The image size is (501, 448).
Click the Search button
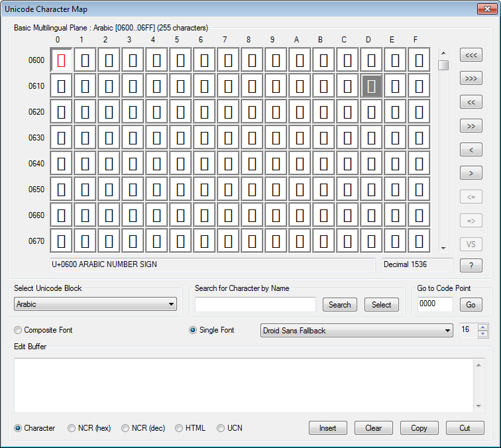pos(340,305)
